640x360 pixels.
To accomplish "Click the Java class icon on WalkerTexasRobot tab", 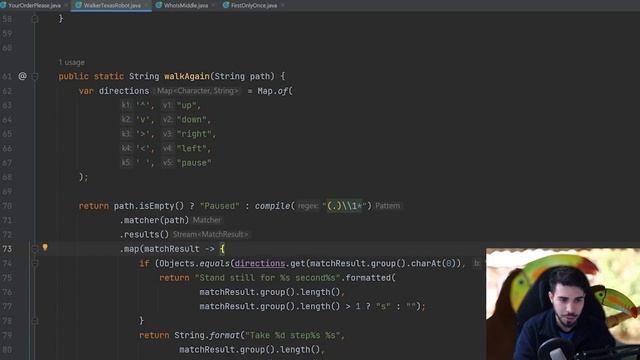I will pos(78,5).
